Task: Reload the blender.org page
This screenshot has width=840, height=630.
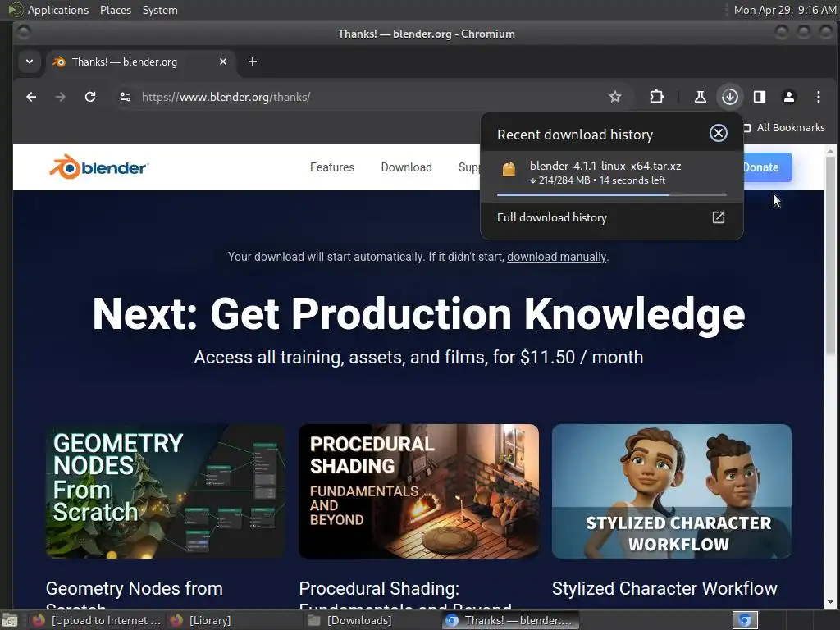Action: [90, 97]
